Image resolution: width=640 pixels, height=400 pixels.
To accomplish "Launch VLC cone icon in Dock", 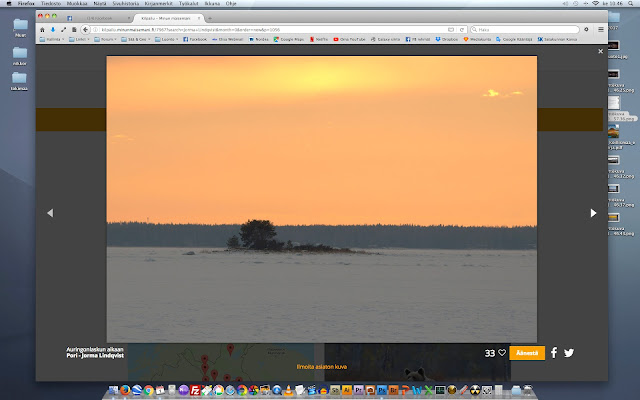I will coord(289,390).
